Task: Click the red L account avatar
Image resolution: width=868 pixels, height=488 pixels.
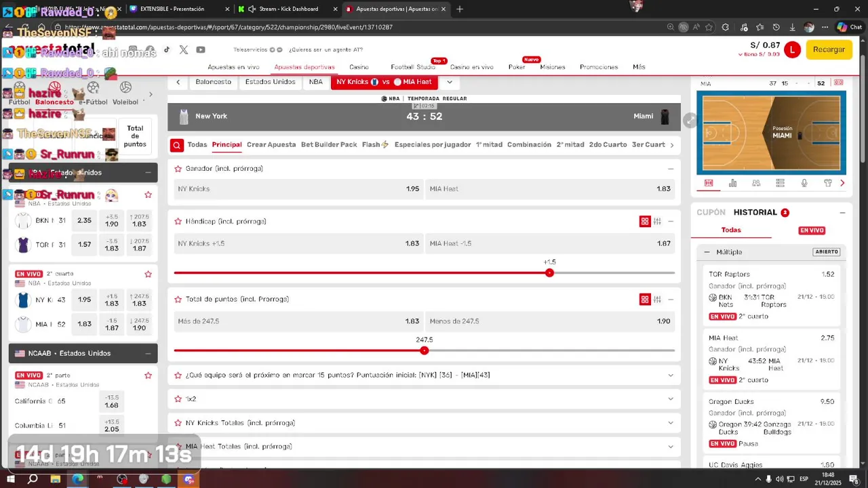Action: tap(792, 49)
